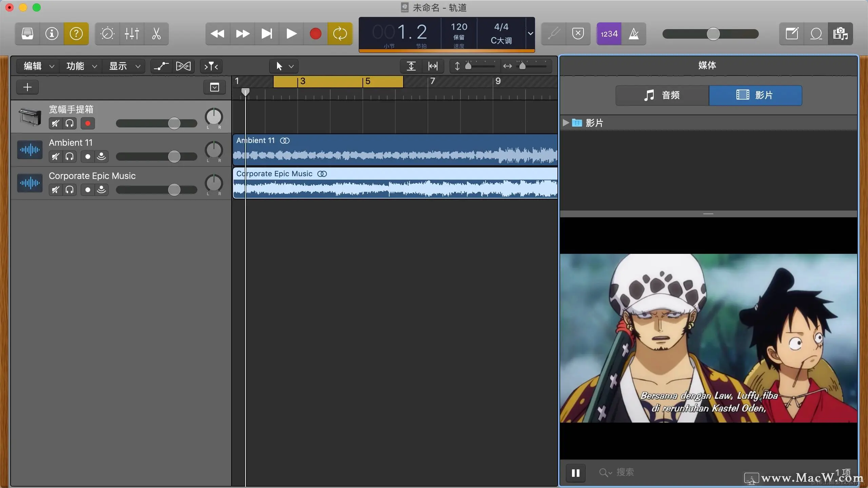Select the Ambient 11 track waveform icon

coord(30,149)
